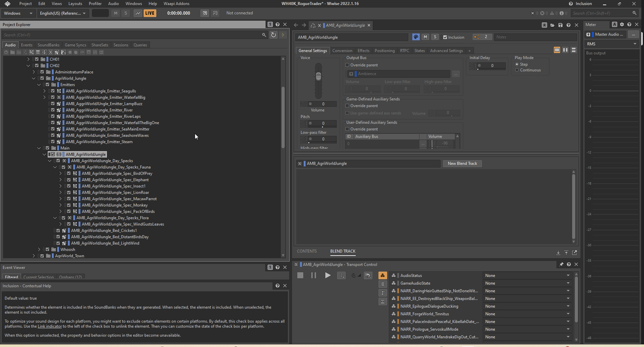Image resolution: width=644 pixels, height=347 pixels.
Task: Open the English(US) language dropdown
Action: click(62, 13)
